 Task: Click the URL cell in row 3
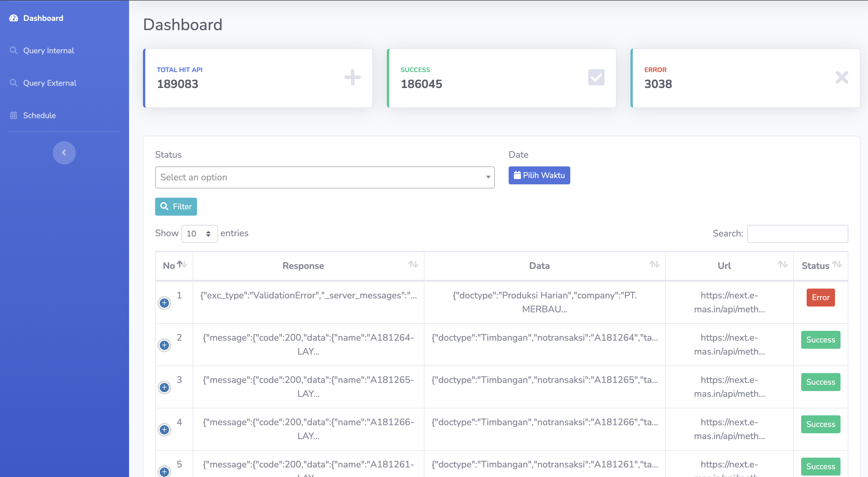coord(729,387)
